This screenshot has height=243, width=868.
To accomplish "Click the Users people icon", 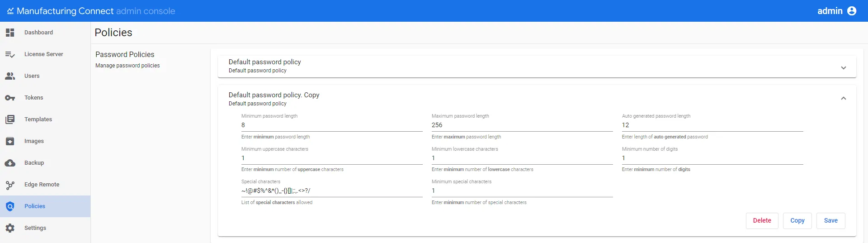I will (10, 76).
